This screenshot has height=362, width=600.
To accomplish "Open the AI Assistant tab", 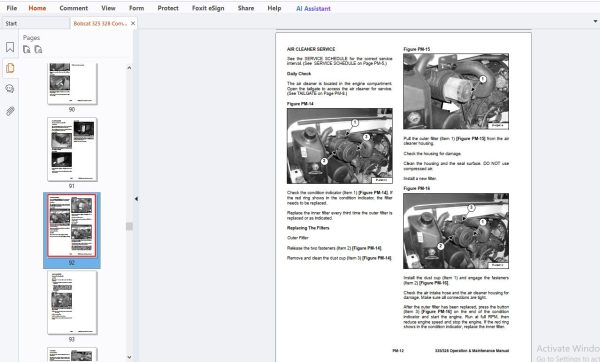I will click(313, 8).
